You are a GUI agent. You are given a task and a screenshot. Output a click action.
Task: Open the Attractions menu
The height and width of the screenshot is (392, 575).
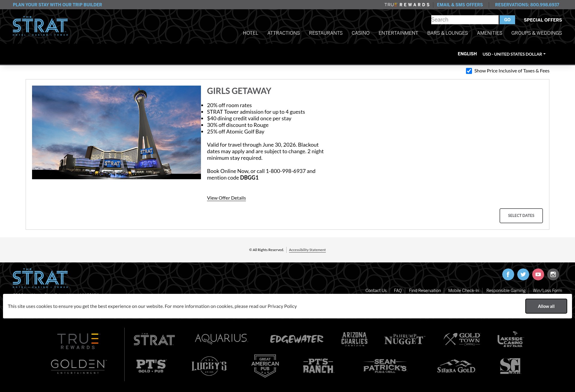[x=283, y=33]
